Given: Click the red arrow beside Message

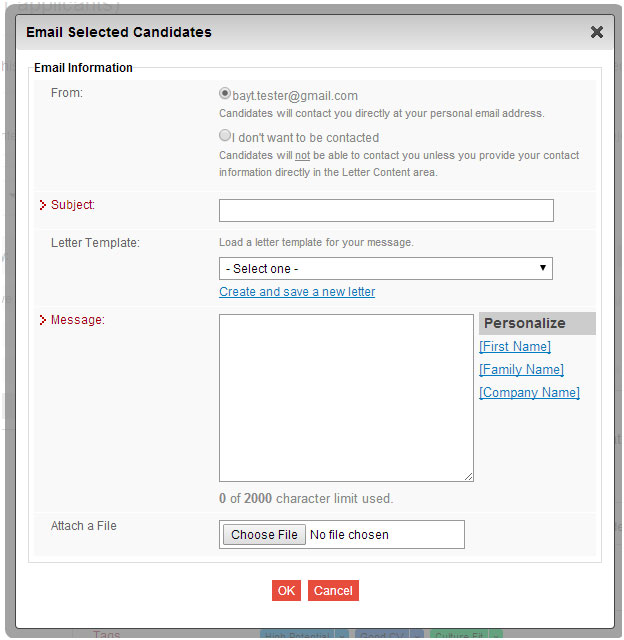Looking at the screenshot, I should click(43, 321).
